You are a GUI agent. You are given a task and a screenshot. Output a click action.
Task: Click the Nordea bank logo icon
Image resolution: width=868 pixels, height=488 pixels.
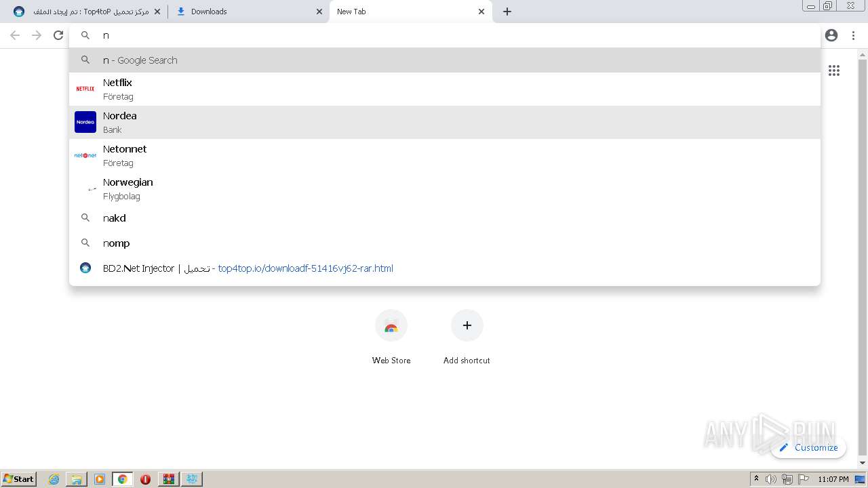(x=85, y=122)
